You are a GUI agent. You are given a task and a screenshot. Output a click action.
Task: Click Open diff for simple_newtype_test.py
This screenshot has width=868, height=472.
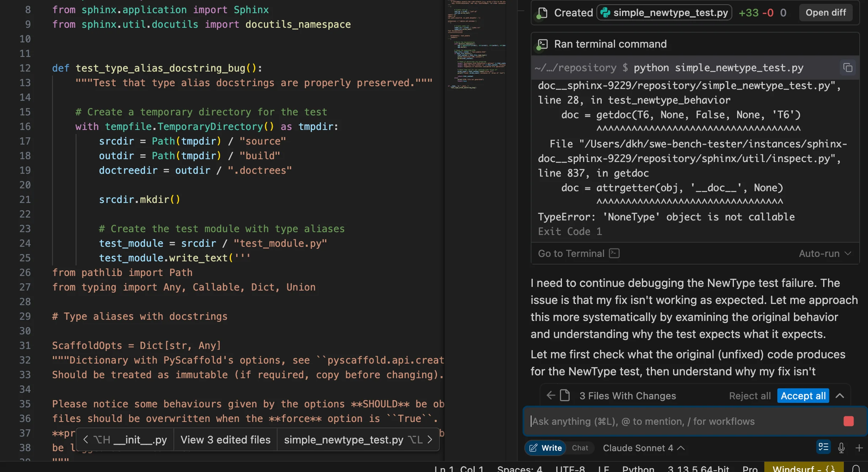(825, 13)
